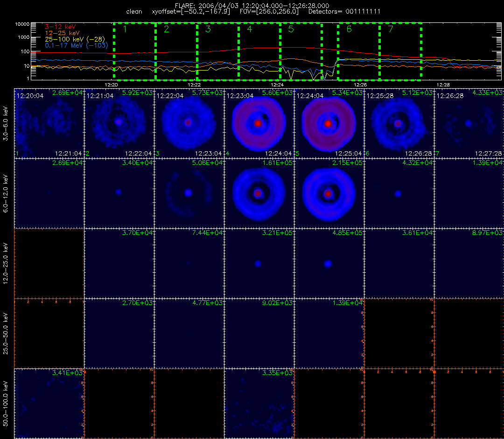Select the 'xyoffset=[-50.2,-167.9]' text
The width and height of the screenshot is (504, 439).
pos(191,12)
